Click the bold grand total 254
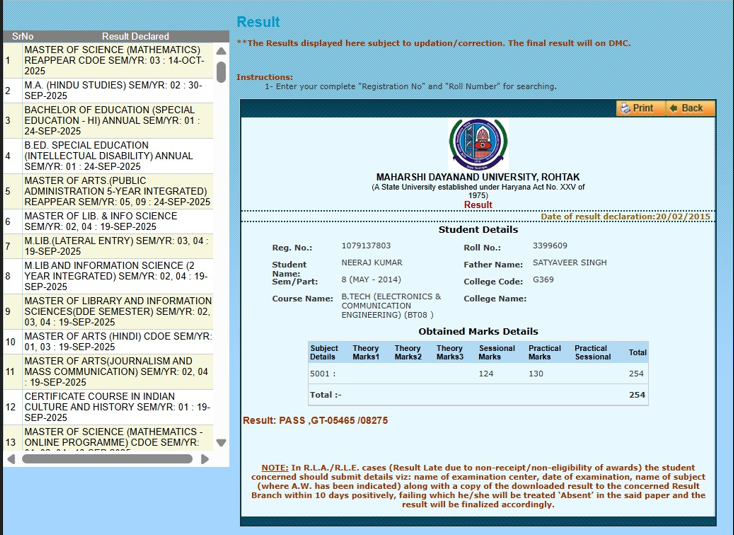734x535 pixels. click(x=637, y=395)
